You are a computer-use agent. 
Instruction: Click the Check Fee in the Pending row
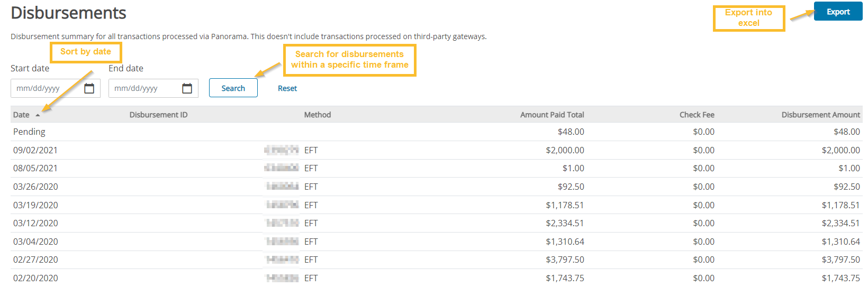click(704, 132)
